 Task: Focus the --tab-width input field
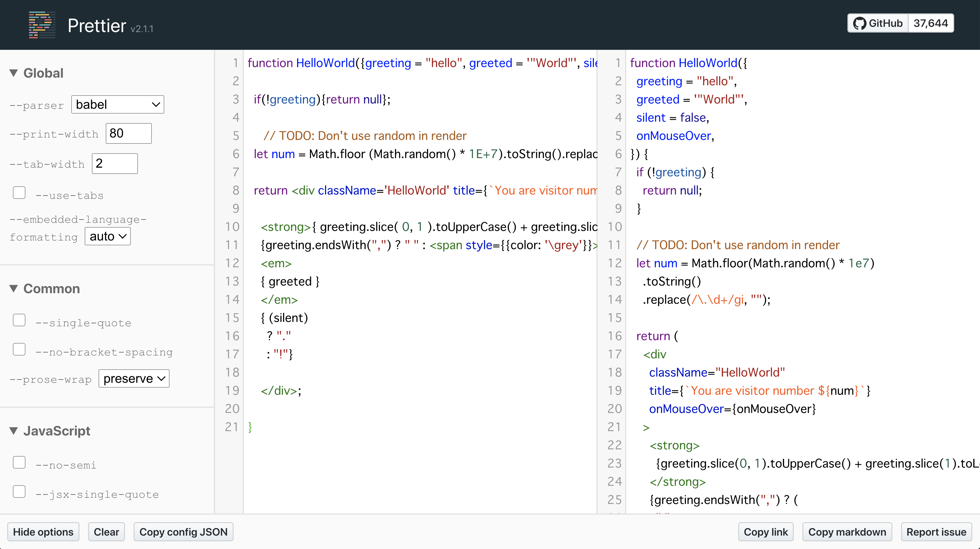tap(114, 164)
